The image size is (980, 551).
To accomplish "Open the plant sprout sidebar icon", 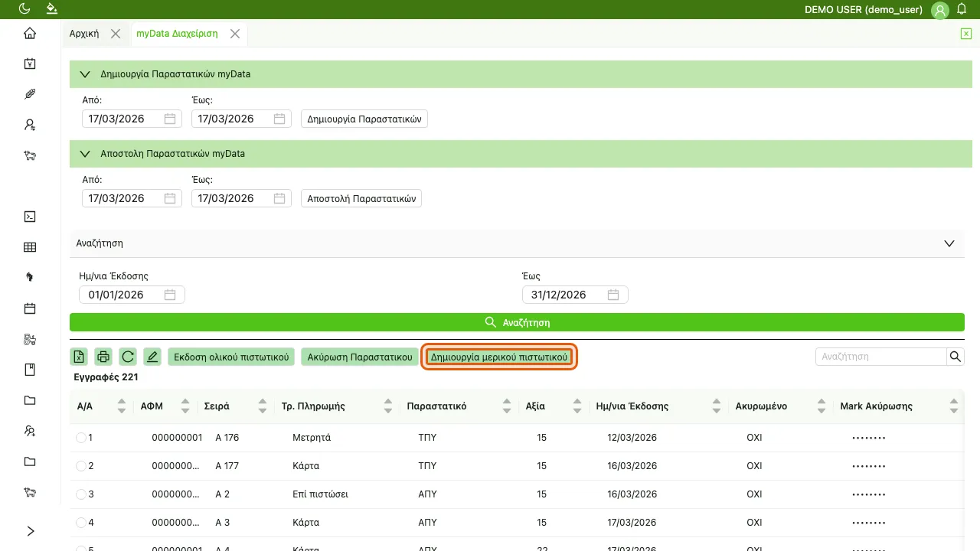I will click(x=30, y=278).
